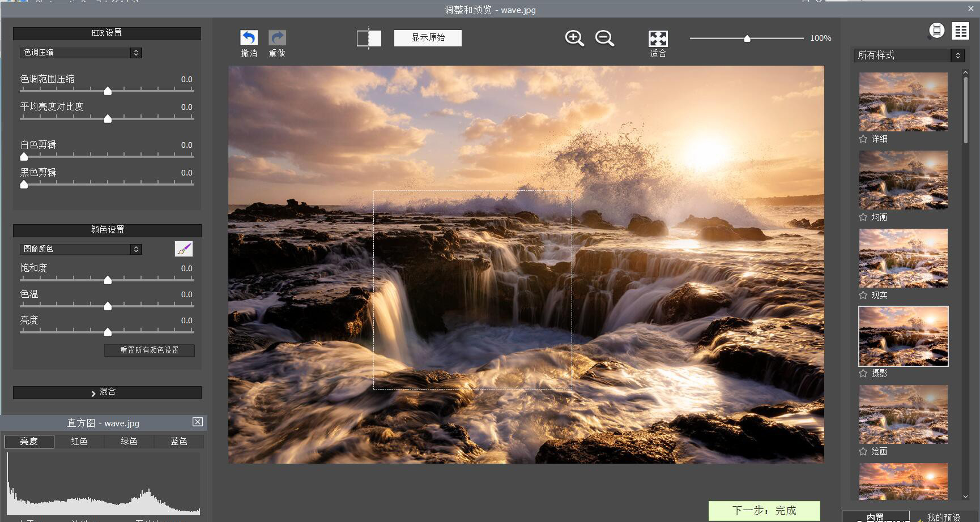The width and height of the screenshot is (980, 522).
Task: Switch histogram to the 红色 tab
Action: [x=79, y=441]
